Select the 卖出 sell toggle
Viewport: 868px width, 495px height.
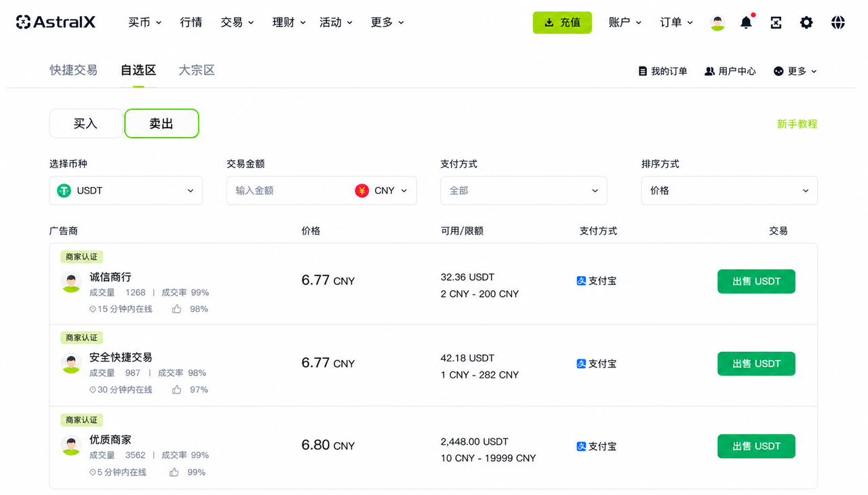coord(161,123)
